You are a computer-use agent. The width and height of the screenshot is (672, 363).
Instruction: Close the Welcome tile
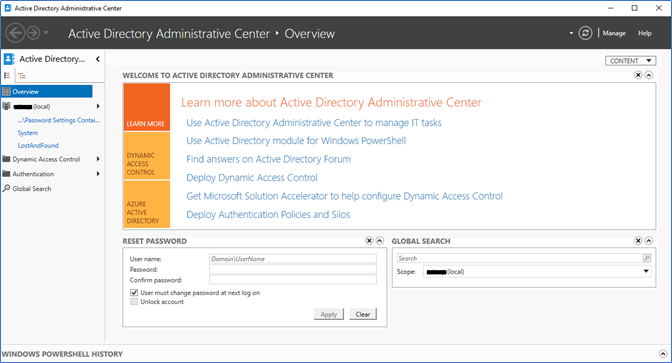point(638,75)
